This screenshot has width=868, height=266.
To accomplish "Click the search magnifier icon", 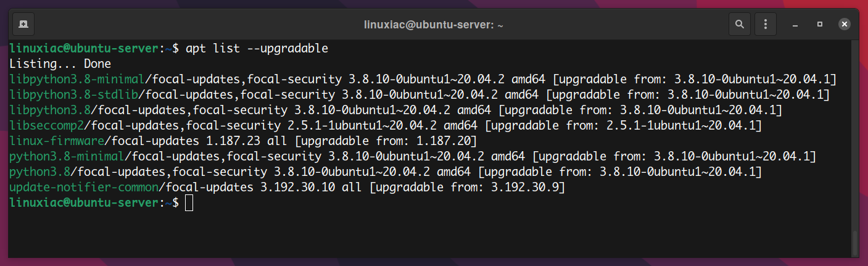I will tap(739, 25).
